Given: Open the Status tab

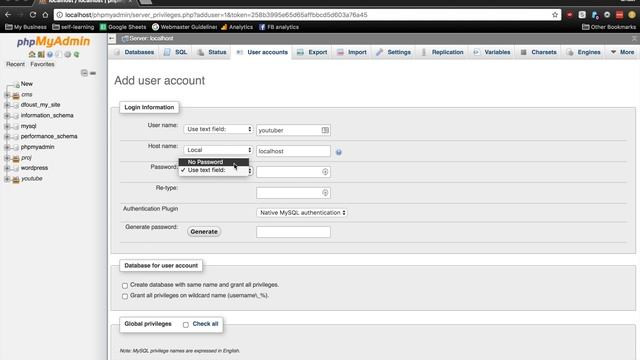Looking at the screenshot, I should (x=212, y=52).
